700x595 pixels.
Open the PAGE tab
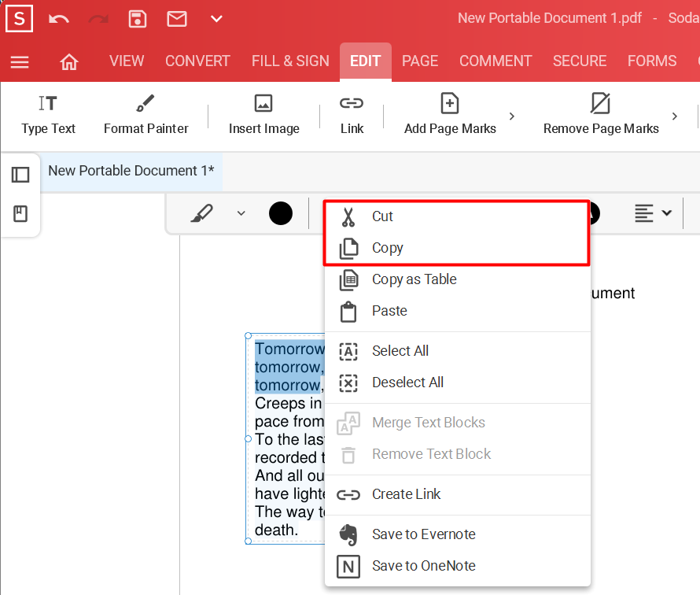coord(420,61)
